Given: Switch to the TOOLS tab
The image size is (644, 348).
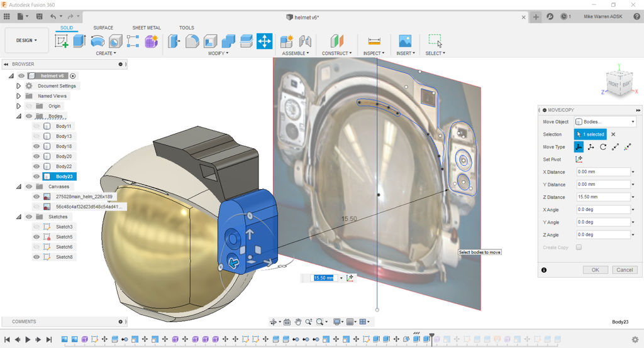Looking at the screenshot, I should [x=186, y=28].
